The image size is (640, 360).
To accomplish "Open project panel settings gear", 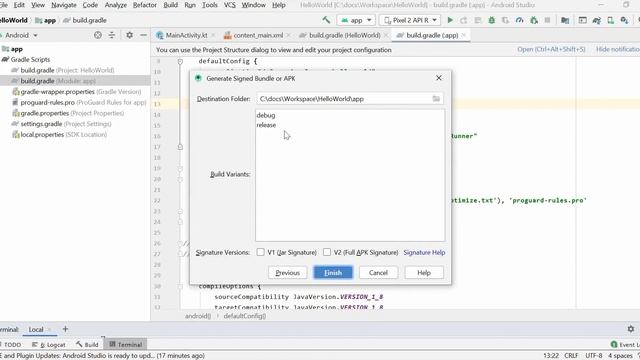I will (x=129, y=35).
